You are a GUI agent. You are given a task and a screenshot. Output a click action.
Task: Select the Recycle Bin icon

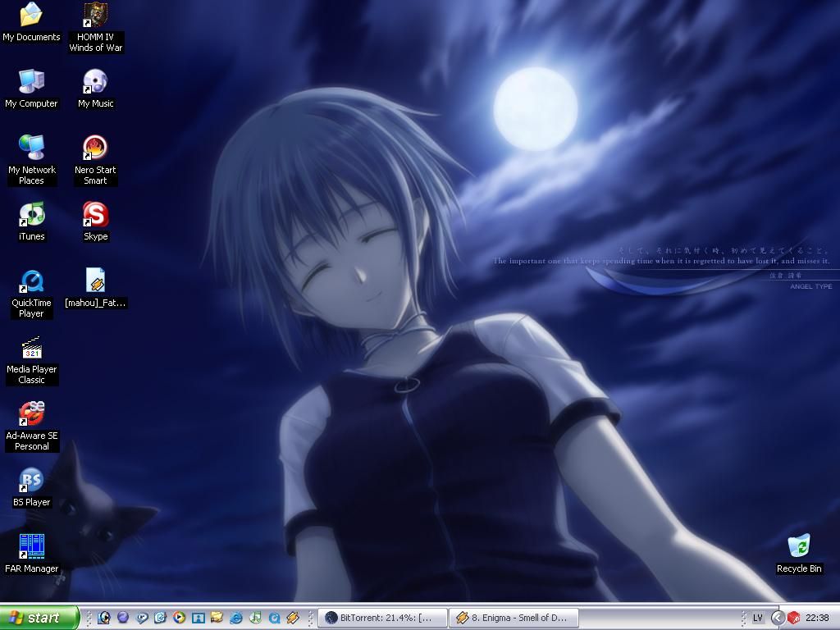click(799, 546)
